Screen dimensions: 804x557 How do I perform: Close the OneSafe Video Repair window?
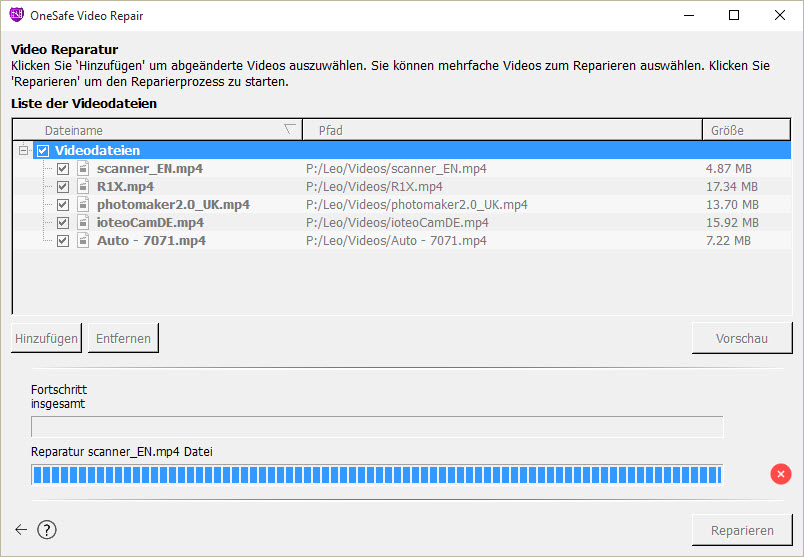[x=779, y=15]
